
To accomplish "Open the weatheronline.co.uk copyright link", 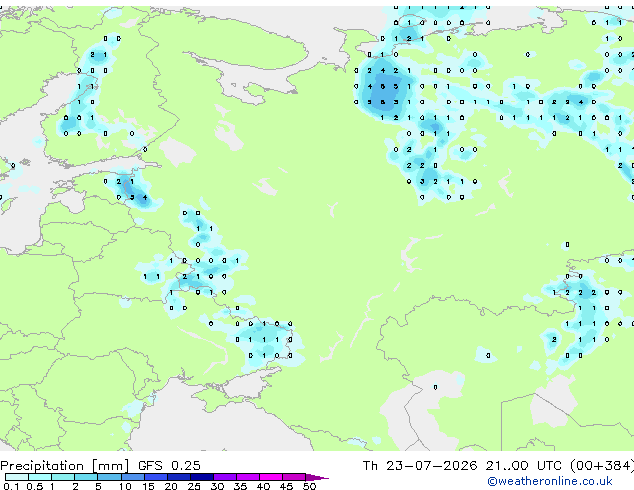I will pyautogui.click(x=550, y=481).
